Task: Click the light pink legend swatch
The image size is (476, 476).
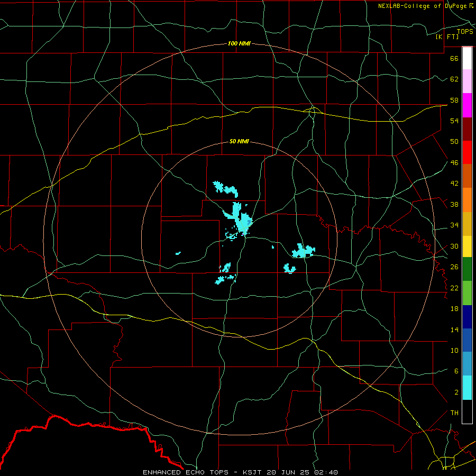Action: 467,81
